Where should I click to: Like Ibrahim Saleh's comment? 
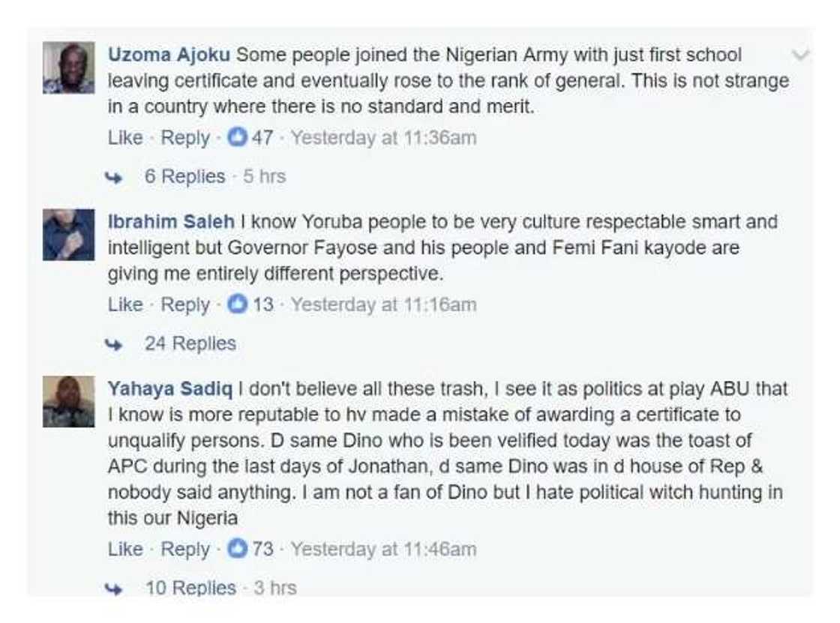125,305
